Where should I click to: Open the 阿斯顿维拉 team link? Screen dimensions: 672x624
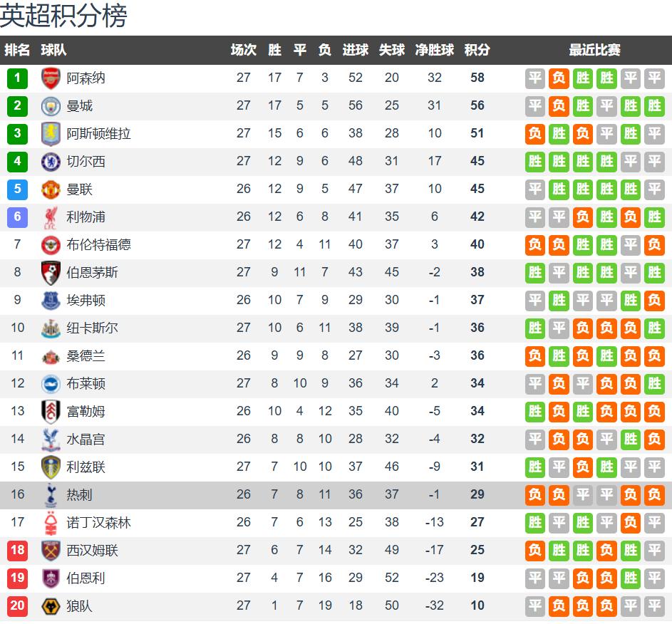pos(98,133)
